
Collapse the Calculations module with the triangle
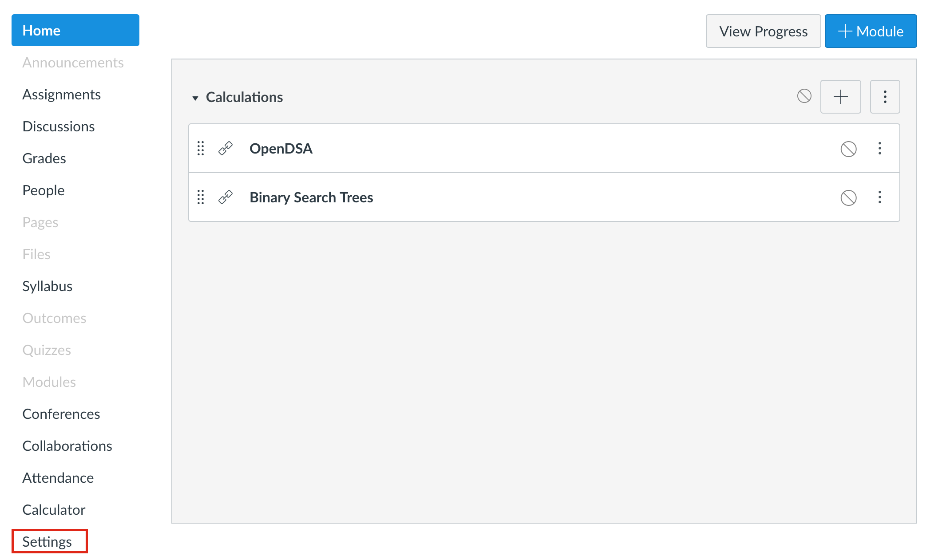(x=195, y=98)
